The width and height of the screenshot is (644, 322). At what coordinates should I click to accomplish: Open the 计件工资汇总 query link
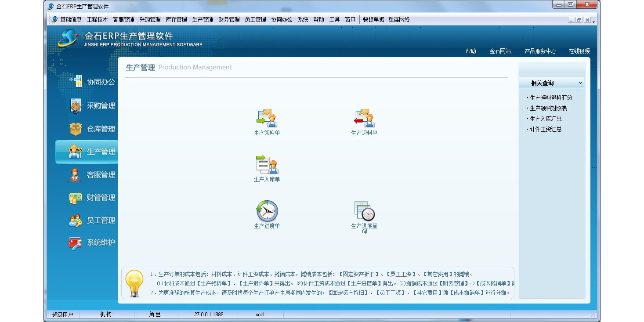[x=546, y=130]
